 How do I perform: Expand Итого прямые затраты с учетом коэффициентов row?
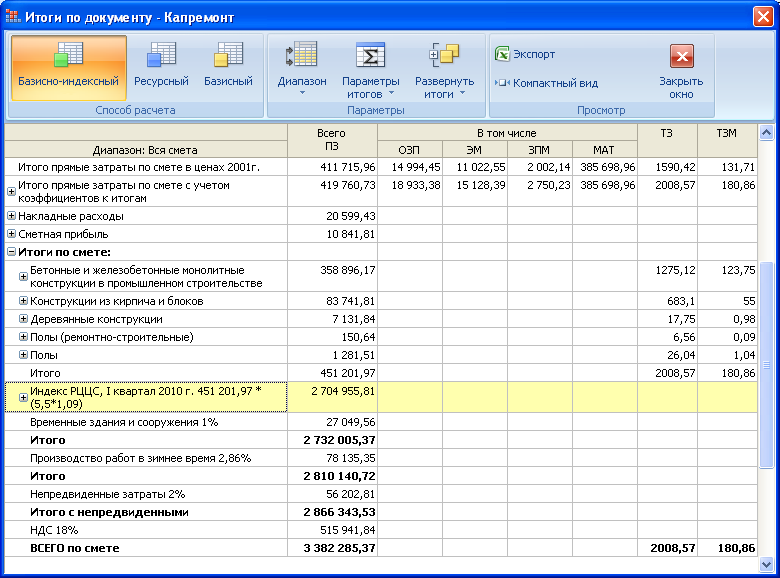(x=11, y=192)
